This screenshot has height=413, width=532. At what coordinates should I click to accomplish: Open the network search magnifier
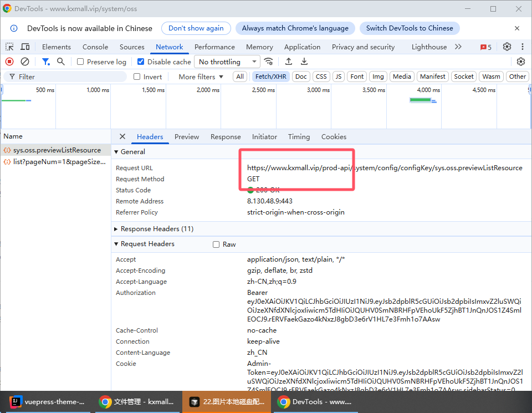(x=61, y=62)
